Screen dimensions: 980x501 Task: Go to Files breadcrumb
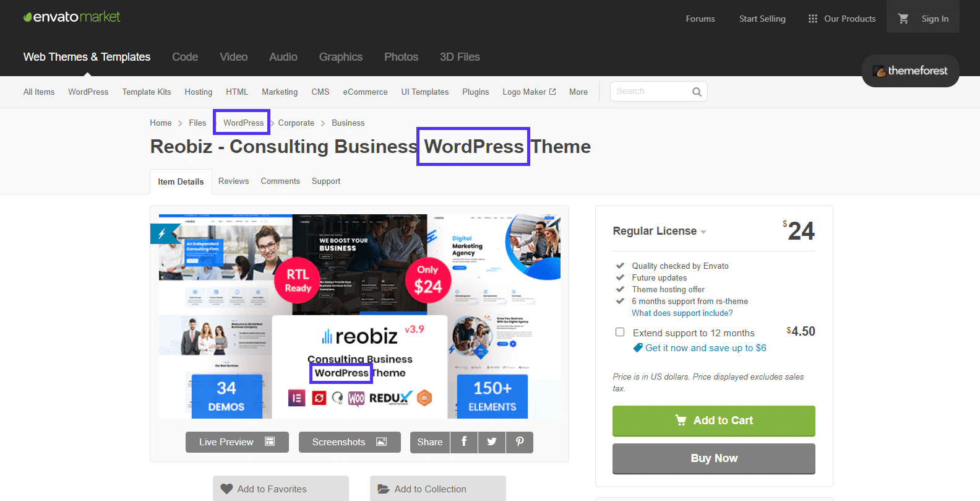[x=197, y=123]
